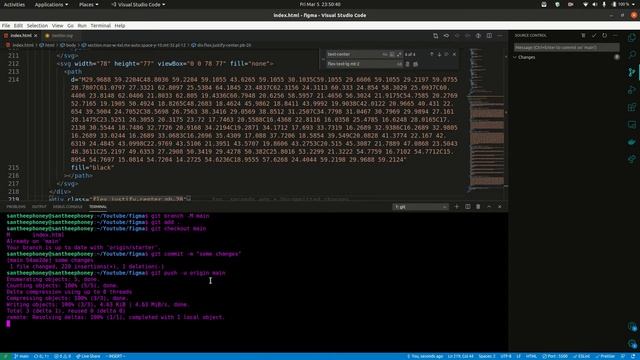
Task: Click Commit checkmark in Source Control
Action: pos(594,36)
